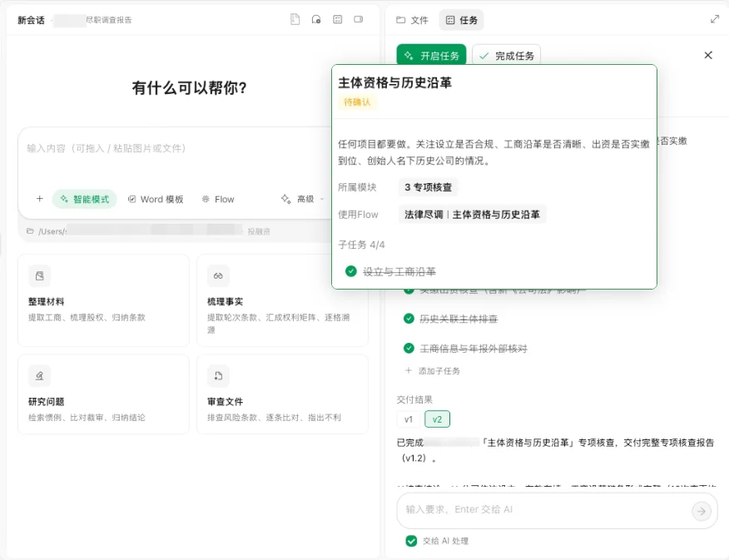This screenshot has height=560, width=729.
Task: Click the 梳理事实 glasses icon
Action: pos(218,276)
